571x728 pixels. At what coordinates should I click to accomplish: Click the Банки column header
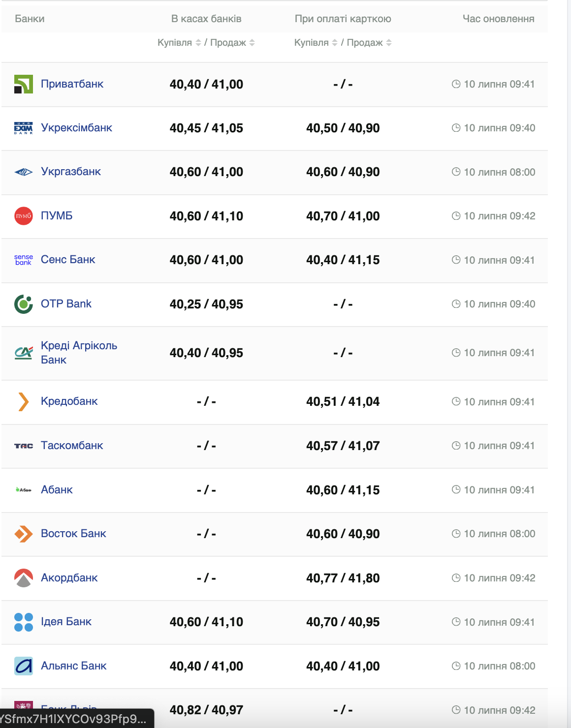[30, 19]
